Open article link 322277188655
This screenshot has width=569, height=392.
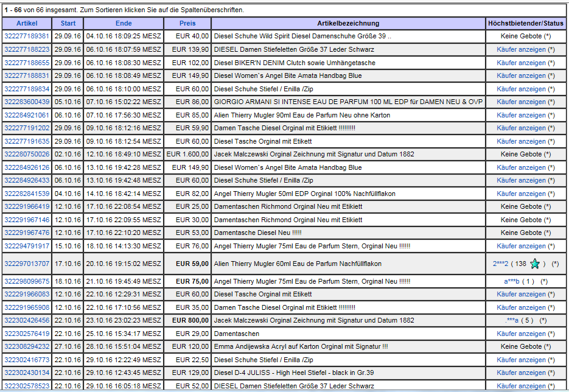coord(27,63)
